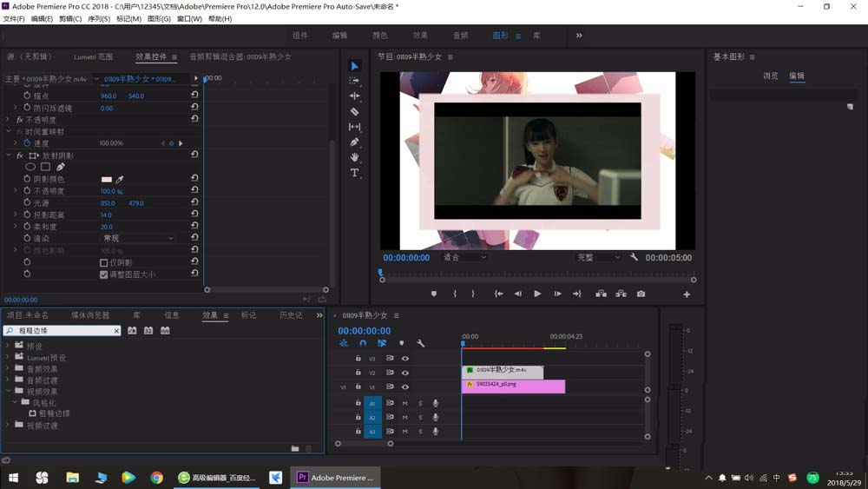Viewport: 868px width, 489px height.
Task: Select the Slip tool
Action: tap(354, 127)
